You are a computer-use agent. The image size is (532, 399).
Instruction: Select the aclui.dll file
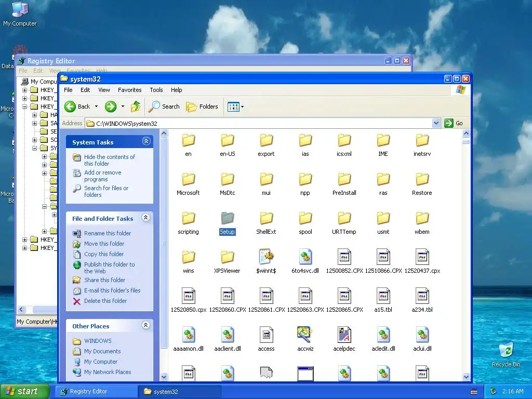coord(422,339)
